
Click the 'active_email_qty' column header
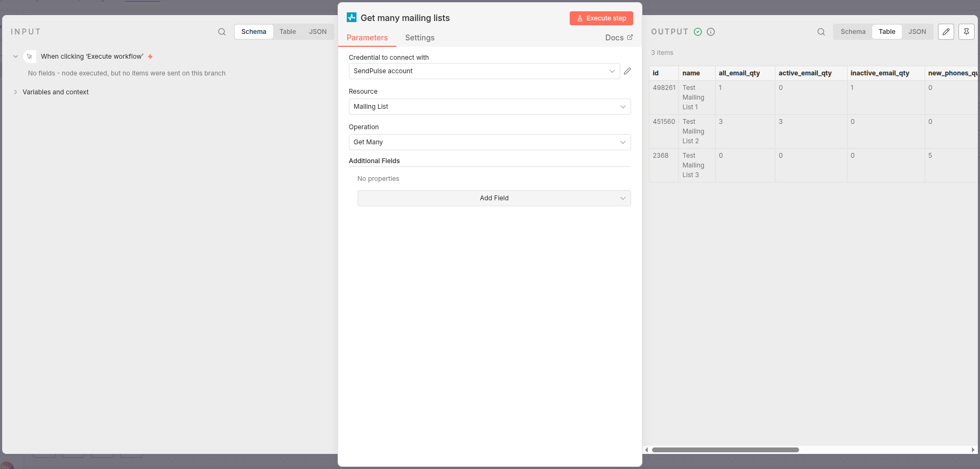[811, 73]
